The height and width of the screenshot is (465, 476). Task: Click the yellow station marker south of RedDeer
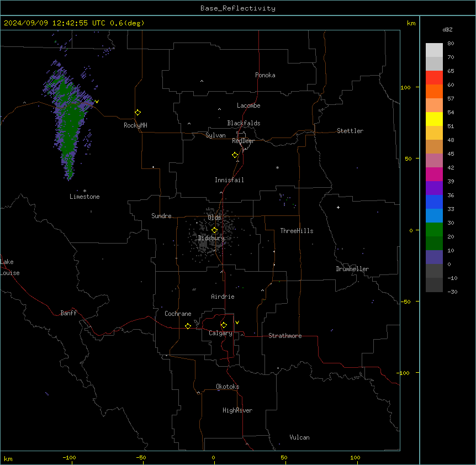[235, 155]
